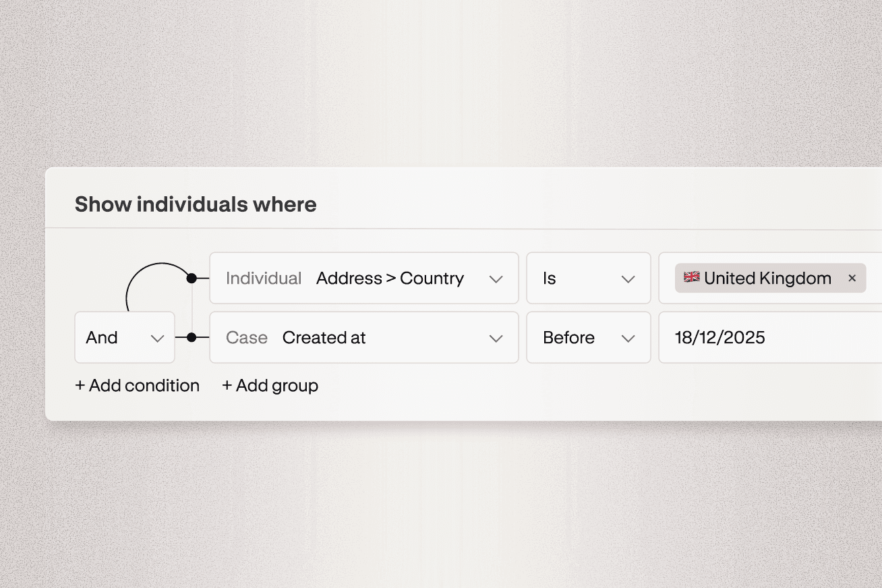Click the connector dot for the first condition
The height and width of the screenshot is (588, 882).
tap(192, 278)
